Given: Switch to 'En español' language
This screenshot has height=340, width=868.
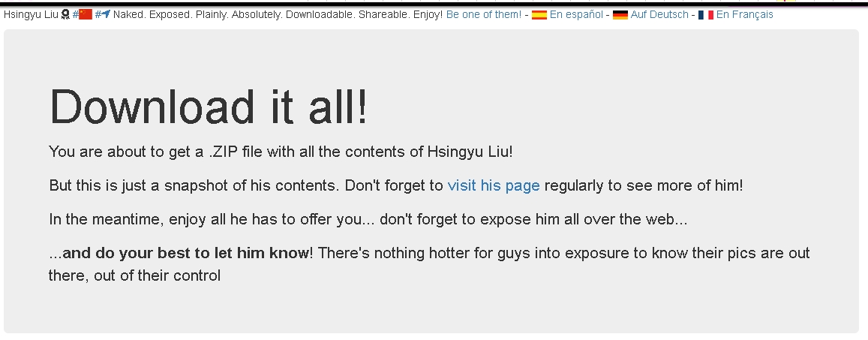Looking at the screenshot, I should (x=576, y=15).
